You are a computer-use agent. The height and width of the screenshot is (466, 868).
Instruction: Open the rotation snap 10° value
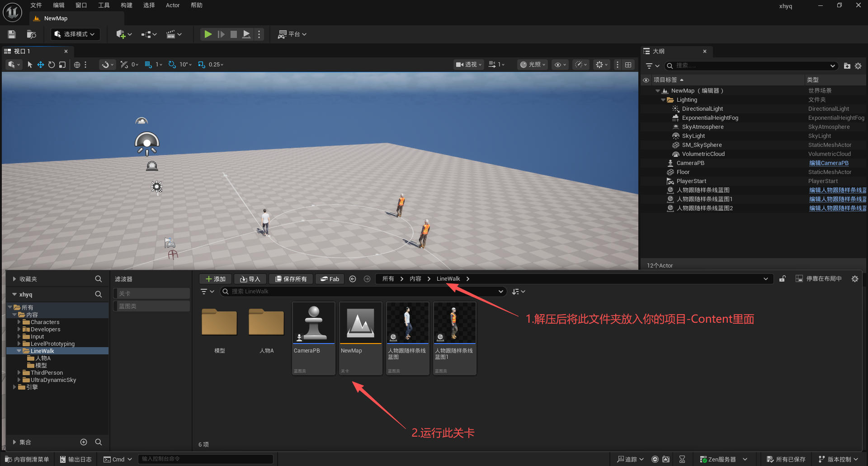point(185,65)
